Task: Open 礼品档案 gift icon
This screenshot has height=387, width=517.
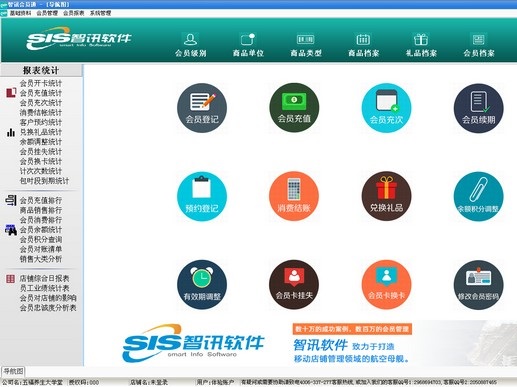Action: (421, 45)
